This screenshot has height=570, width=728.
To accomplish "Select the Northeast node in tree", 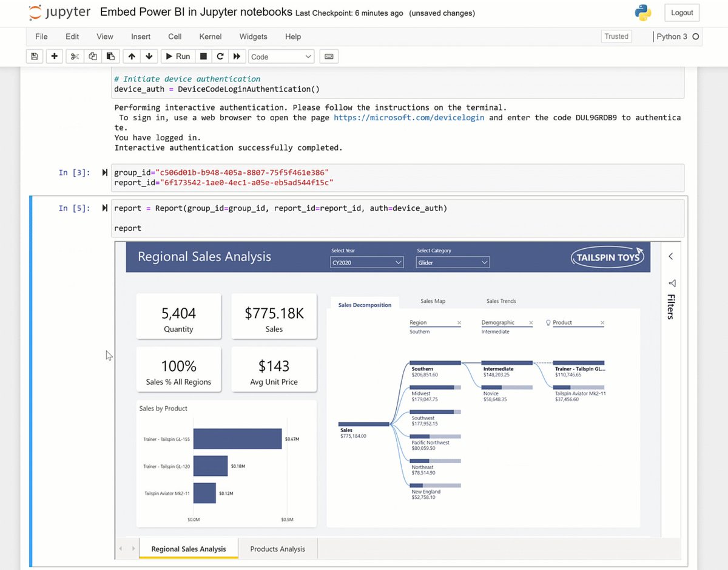I will coord(436,467).
